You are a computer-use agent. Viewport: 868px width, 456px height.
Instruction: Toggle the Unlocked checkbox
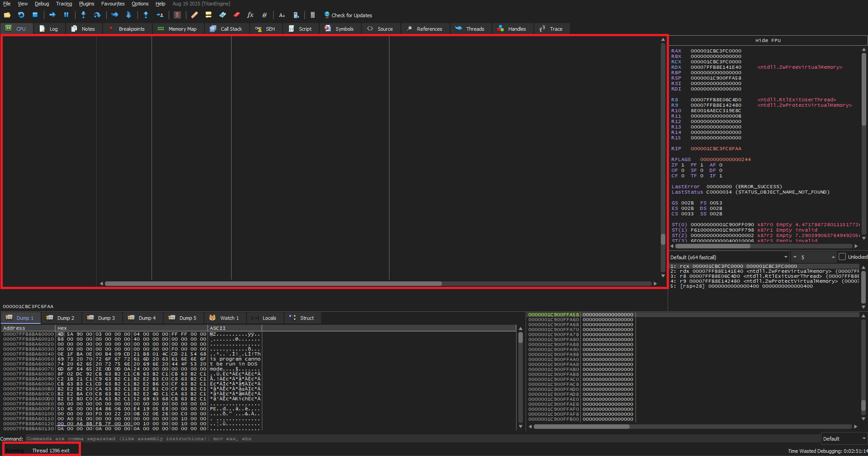842,256
